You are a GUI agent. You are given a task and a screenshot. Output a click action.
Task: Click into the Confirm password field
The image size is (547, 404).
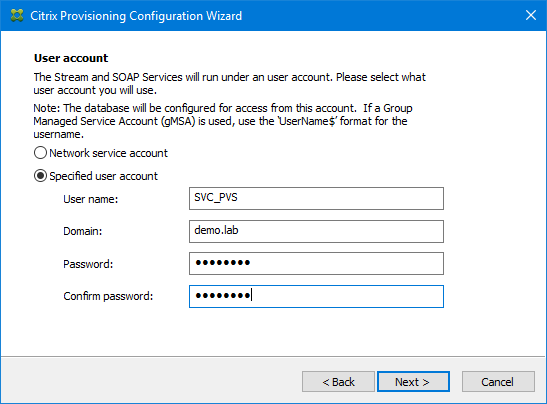316,296
